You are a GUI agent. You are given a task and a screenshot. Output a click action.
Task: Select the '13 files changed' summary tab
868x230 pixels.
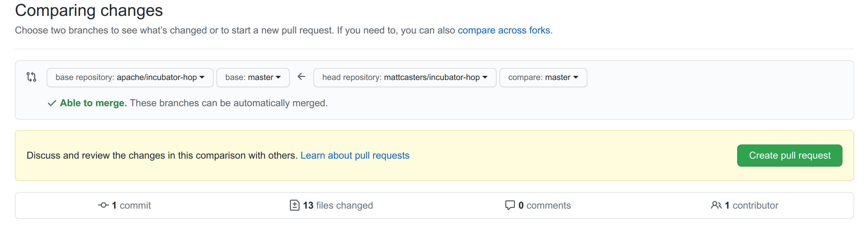(x=338, y=205)
